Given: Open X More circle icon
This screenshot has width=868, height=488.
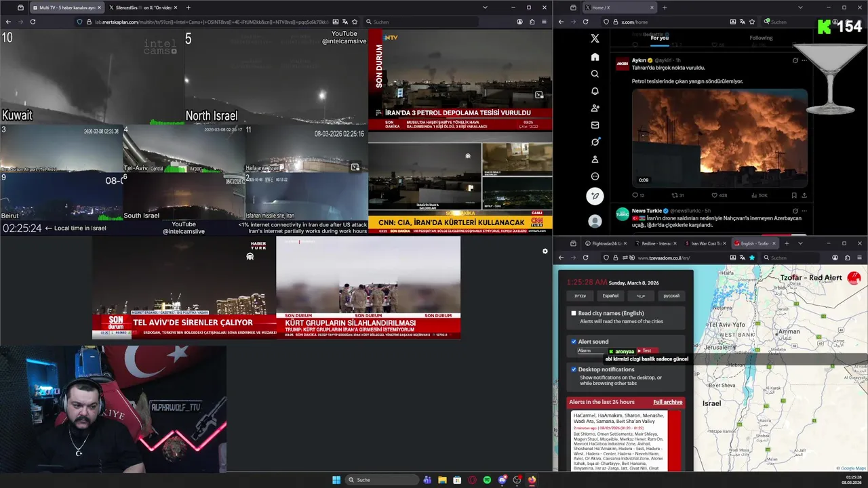Looking at the screenshot, I should (x=595, y=176).
